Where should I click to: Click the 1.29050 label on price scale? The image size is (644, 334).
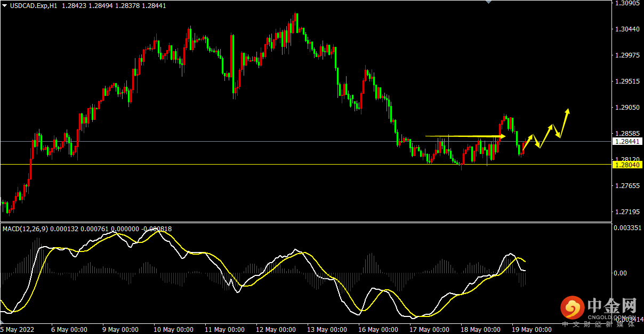click(x=627, y=108)
